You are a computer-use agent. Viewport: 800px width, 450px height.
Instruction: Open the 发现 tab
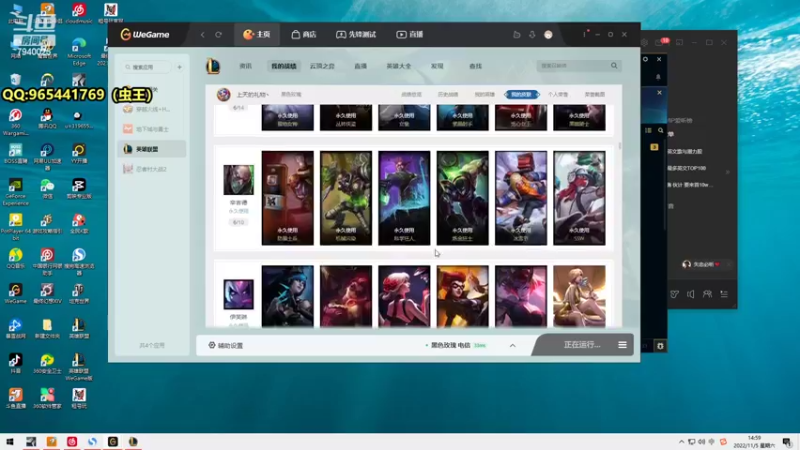pyautogui.click(x=437, y=66)
